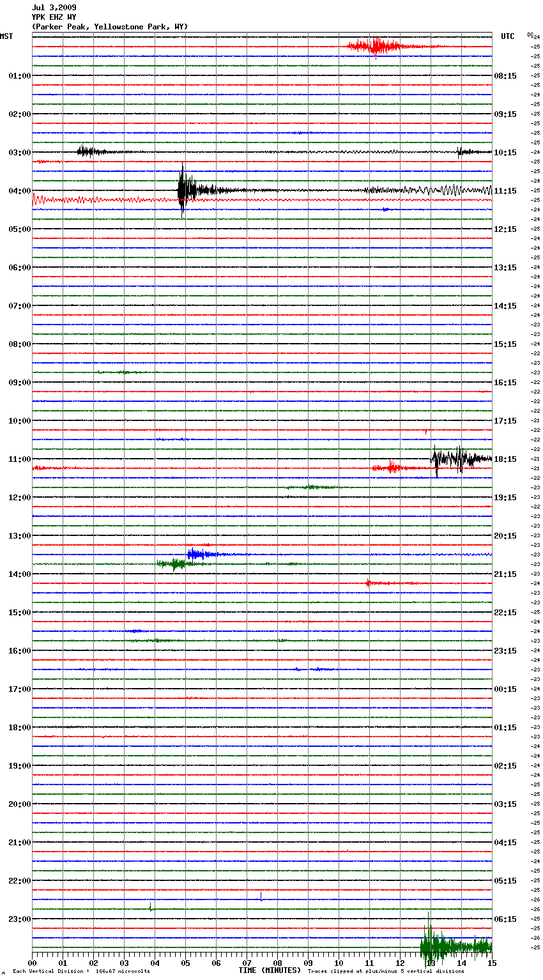The width and height of the screenshot is (543, 980).
Task: Select the 11:15 UTC time label
Action: pos(505,190)
